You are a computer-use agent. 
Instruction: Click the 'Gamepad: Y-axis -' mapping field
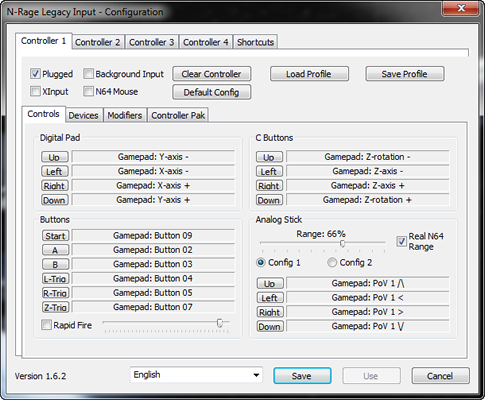point(153,157)
